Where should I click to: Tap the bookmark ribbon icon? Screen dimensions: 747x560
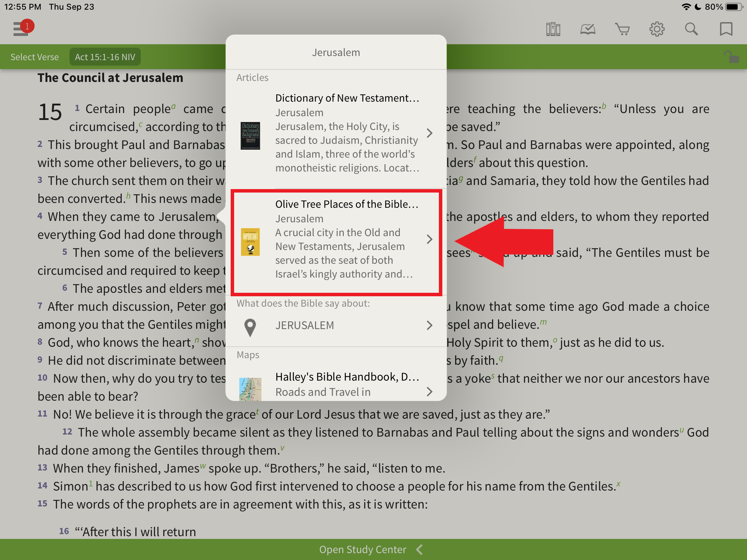point(726,29)
